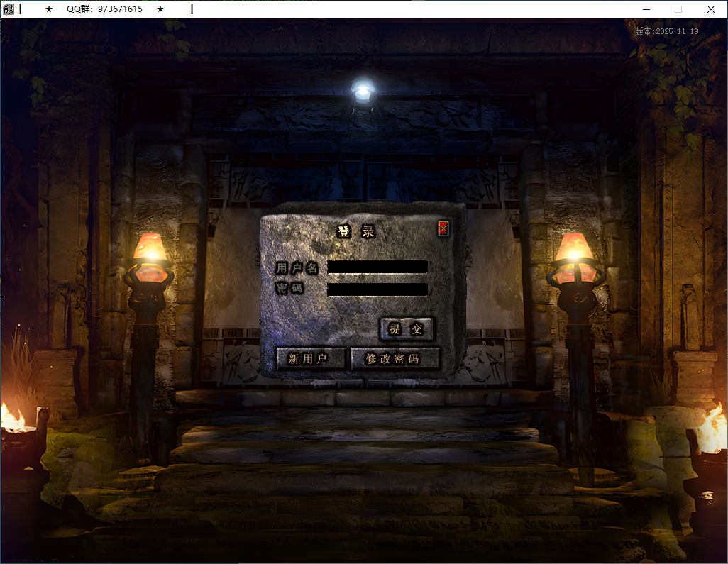Click the application icon in title bar
Image resolution: width=728 pixels, height=564 pixels.
click(x=9, y=9)
